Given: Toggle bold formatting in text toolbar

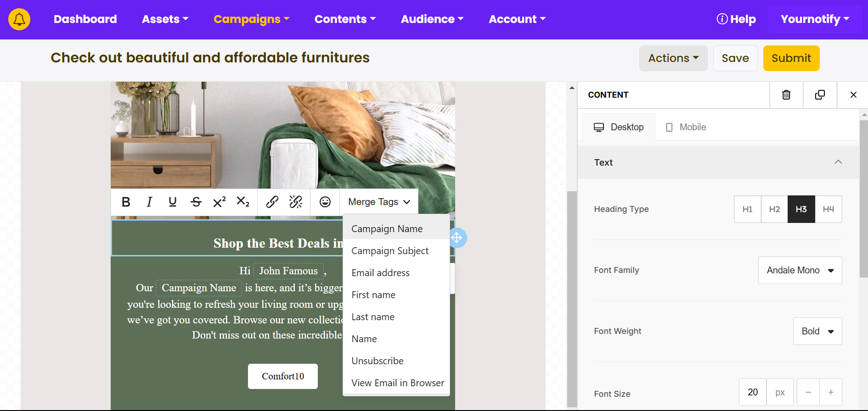Looking at the screenshot, I should (x=126, y=202).
